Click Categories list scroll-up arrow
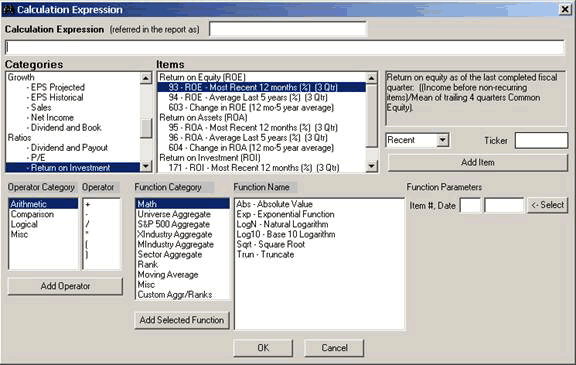 pyautogui.click(x=146, y=78)
